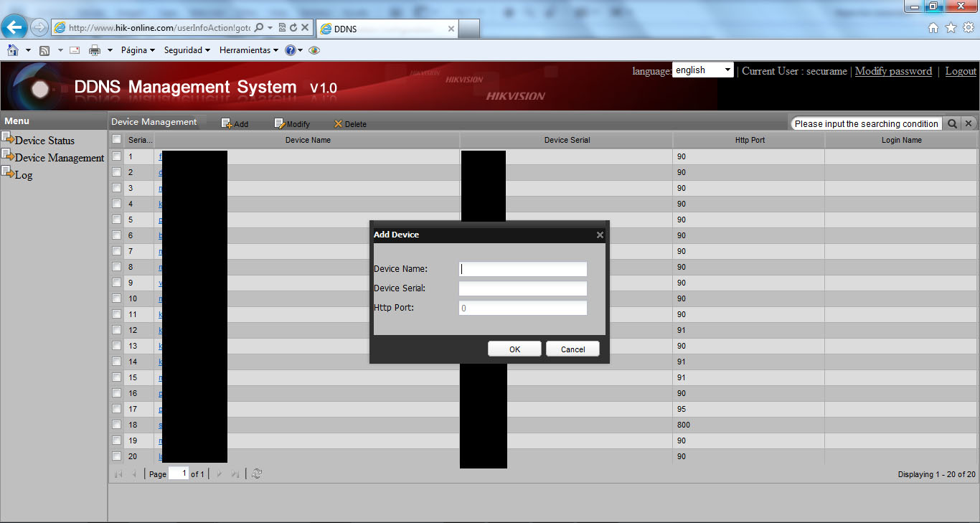Open the Seguridad dropdown menu
Screen dimensions: 980x523
point(187,50)
